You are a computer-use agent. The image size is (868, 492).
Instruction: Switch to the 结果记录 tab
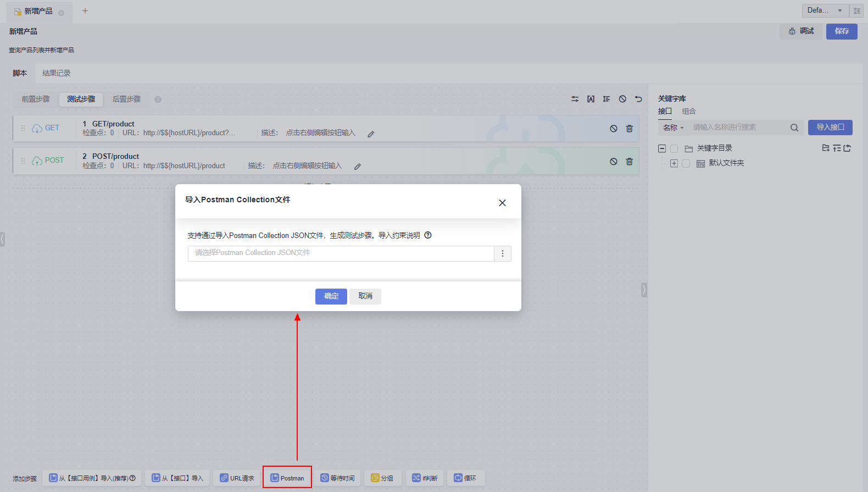[x=56, y=73]
